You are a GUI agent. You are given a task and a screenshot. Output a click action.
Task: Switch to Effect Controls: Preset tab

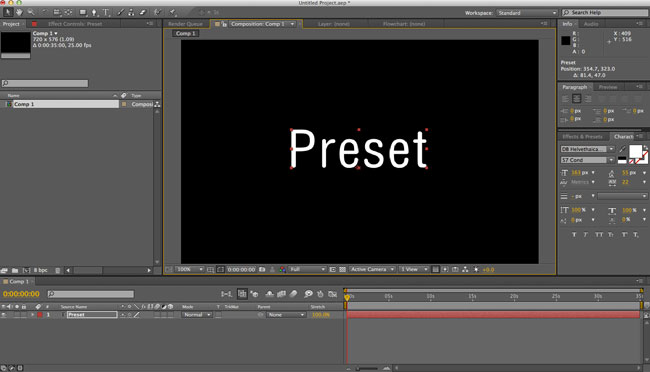pyautogui.click(x=75, y=24)
